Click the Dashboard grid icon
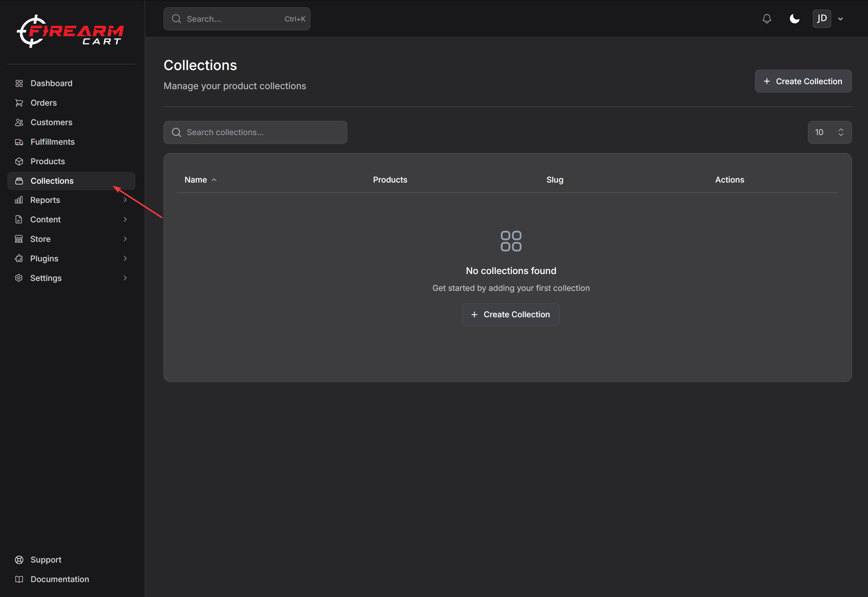Image resolution: width=868 pixels, height=597 pixels. pos(19,83)
